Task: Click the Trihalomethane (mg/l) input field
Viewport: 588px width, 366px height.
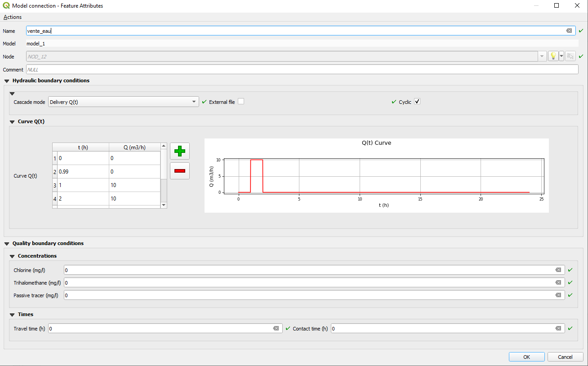Action: coord(314,282)
